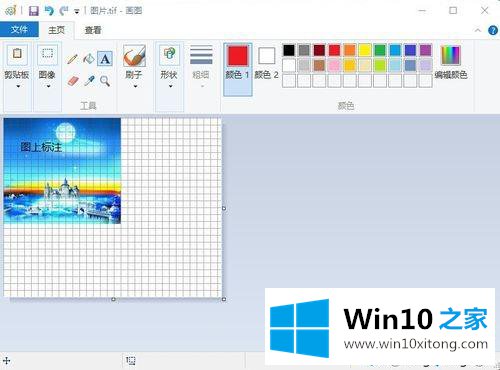The height and width of the screenshot is (370, 500).
Task: Click the 刷子 brush icon
Action: coord(134,56)
